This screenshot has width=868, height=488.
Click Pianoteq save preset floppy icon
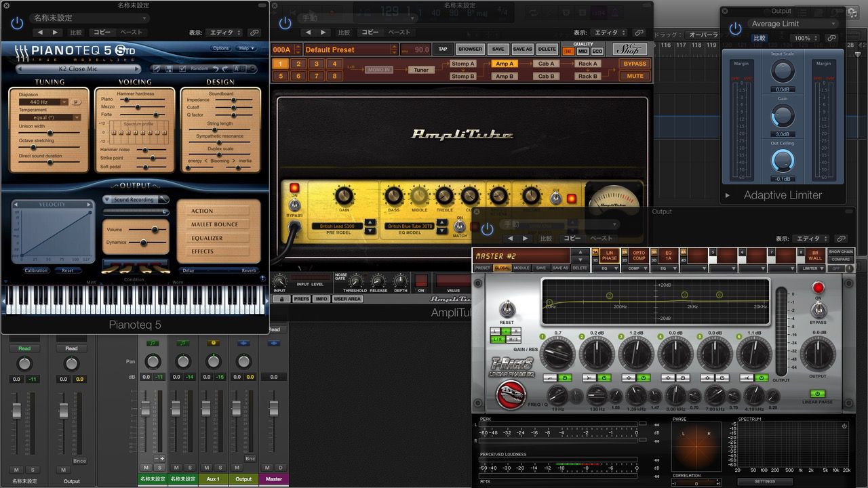[170, 68]
